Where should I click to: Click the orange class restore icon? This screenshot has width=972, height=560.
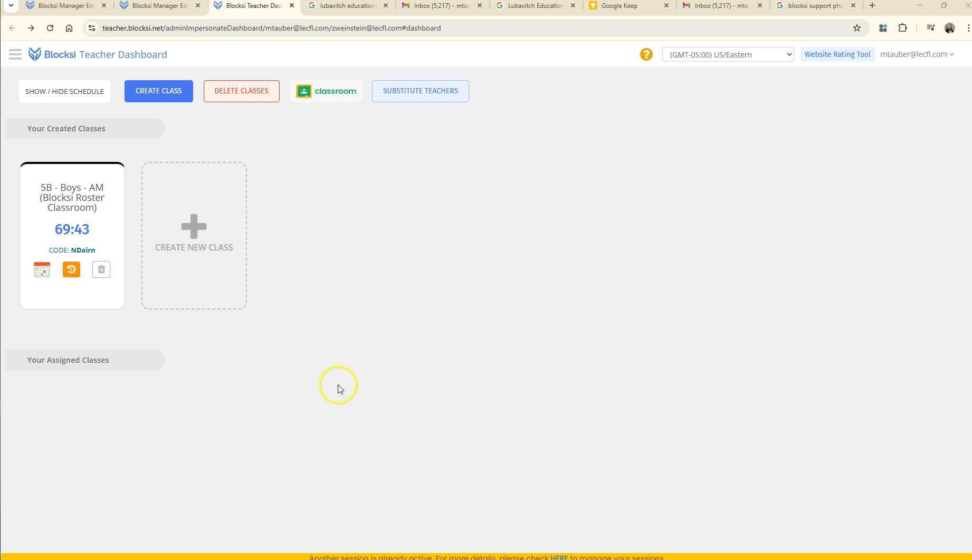click(x=71, y=269)
